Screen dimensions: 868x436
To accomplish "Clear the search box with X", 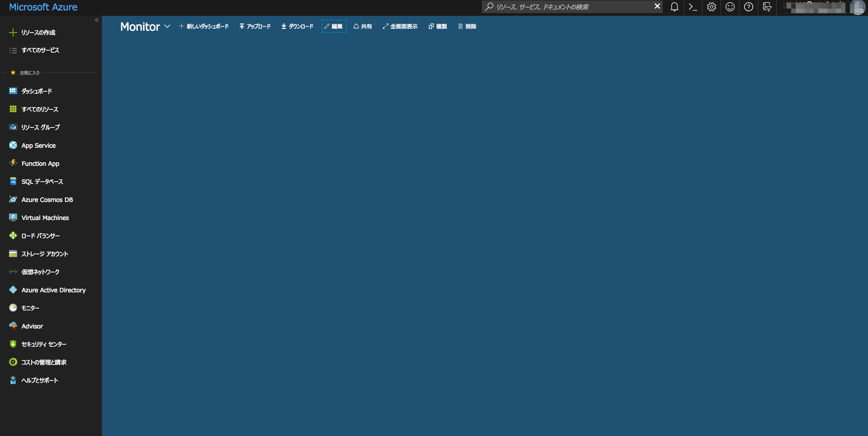I will coord(657,6).
